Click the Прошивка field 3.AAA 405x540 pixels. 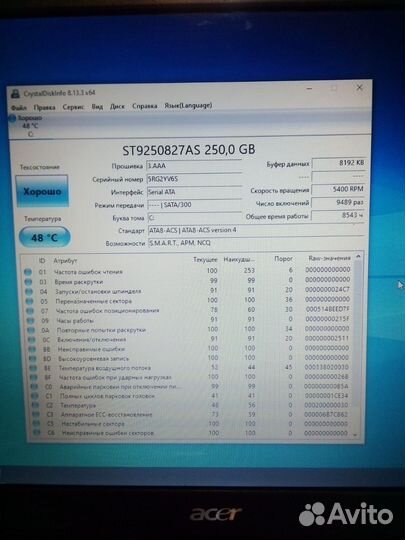[x=194, y=166]
